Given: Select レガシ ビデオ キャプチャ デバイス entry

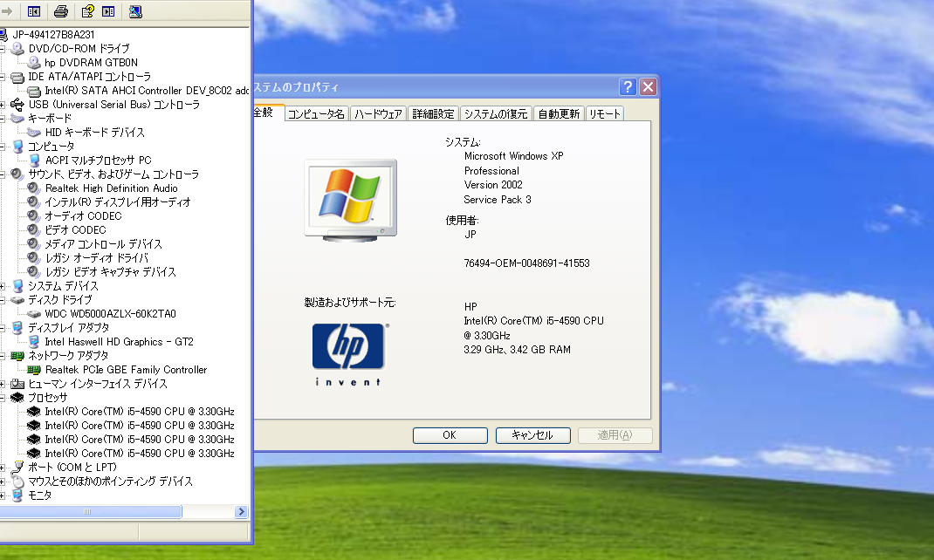Looking at the screenshot, I should (x=110, y=272).
